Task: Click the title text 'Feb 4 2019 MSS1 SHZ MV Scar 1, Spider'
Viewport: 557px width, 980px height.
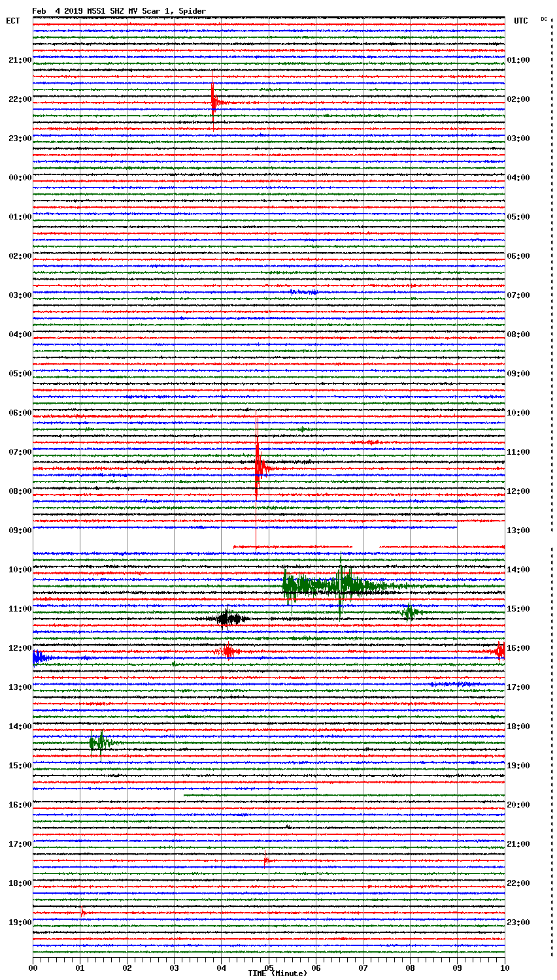Action: 119,11
